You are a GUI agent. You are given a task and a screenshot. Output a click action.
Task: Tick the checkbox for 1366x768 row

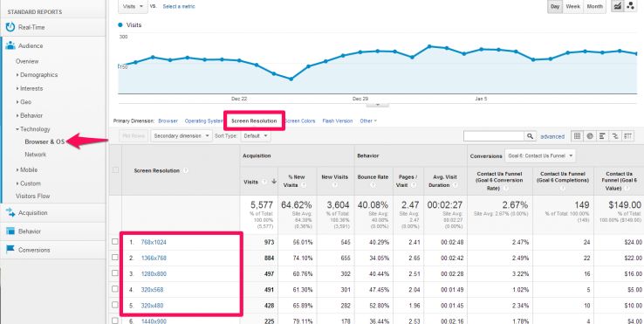point(115,258)
